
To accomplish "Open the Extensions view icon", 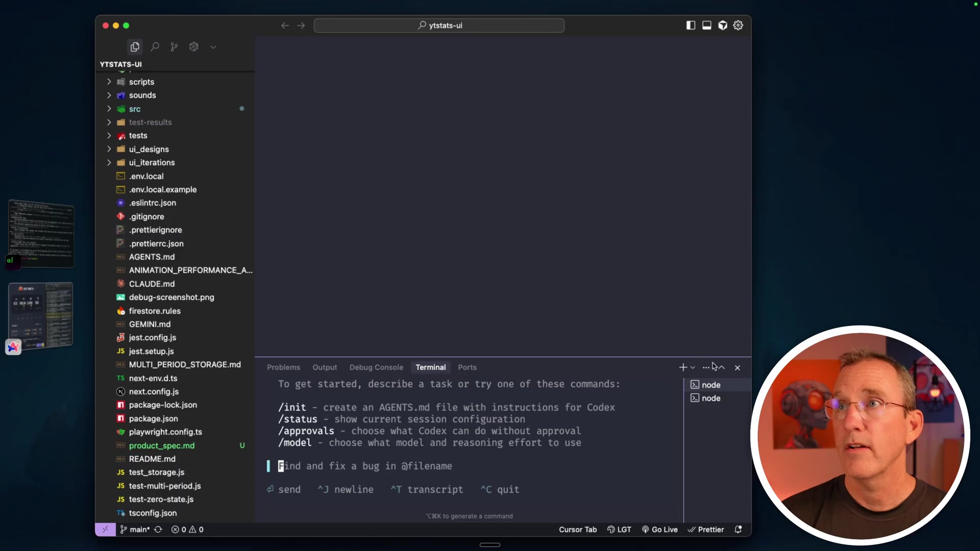I will pos(193,47).
